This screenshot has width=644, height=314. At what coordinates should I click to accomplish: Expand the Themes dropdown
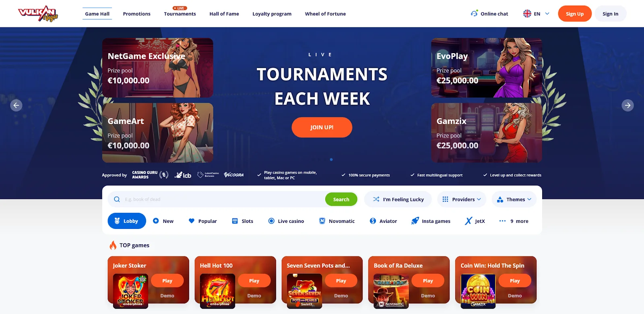pyautogui.click(x=514, y=199)
